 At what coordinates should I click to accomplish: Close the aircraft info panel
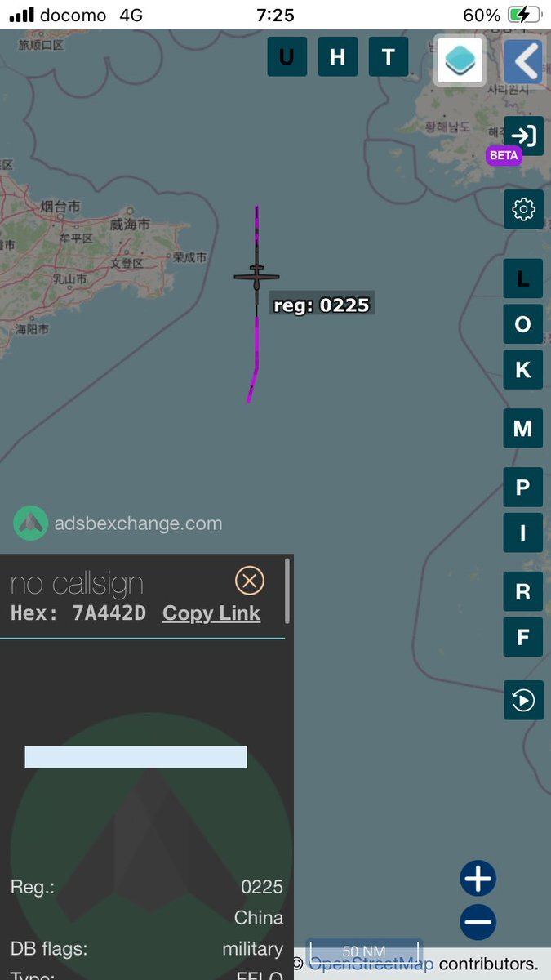[x=250, y=581]
